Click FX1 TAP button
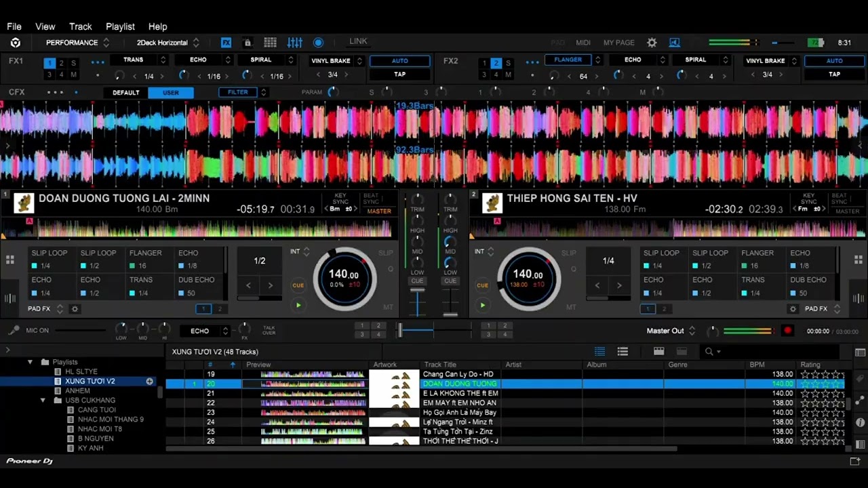 click(x=400, y=75)
